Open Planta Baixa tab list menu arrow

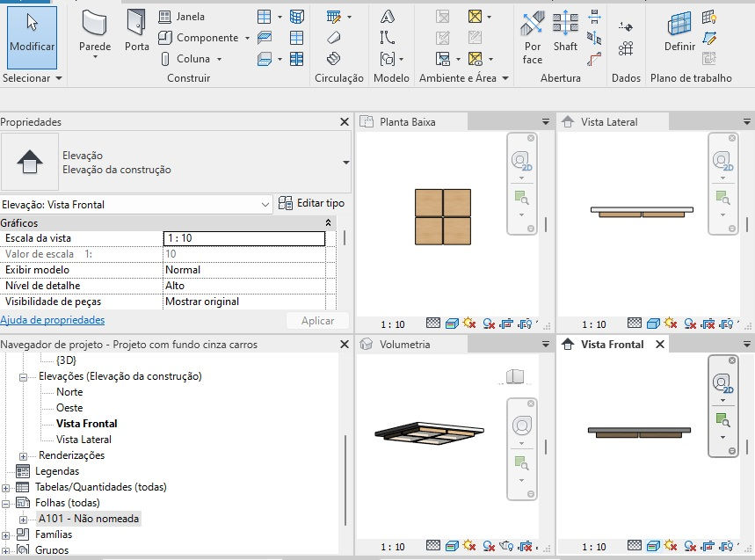pos(546,122)
